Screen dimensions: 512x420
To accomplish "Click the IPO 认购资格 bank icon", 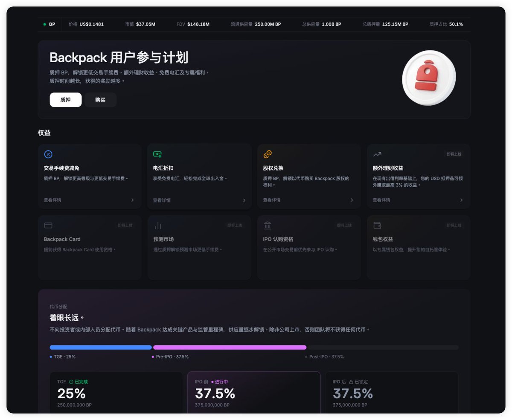I will point(268,225).
